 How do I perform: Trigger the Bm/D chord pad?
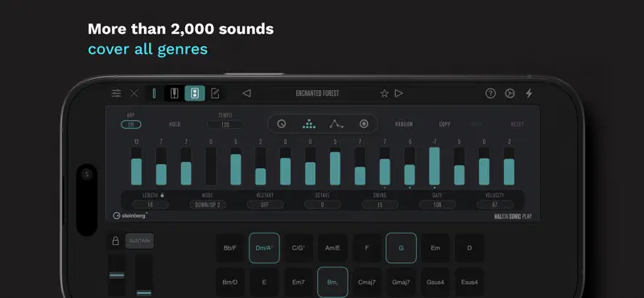coord(230,283)
